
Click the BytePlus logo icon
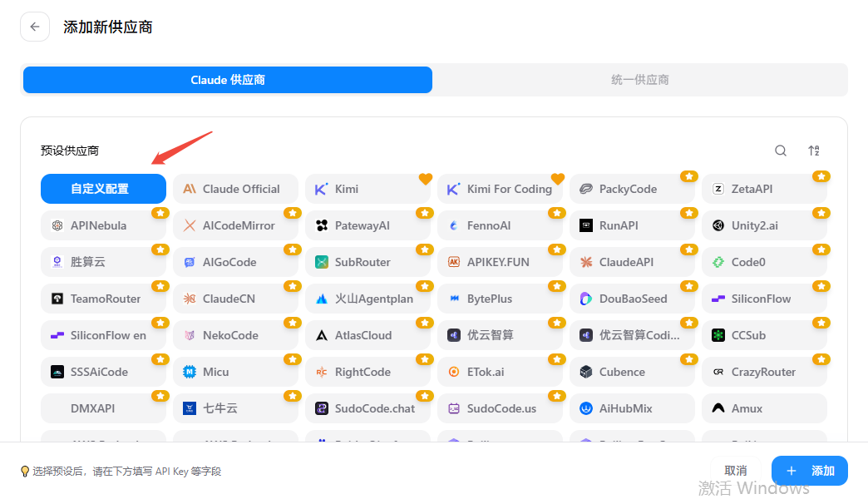pos(454,299)
